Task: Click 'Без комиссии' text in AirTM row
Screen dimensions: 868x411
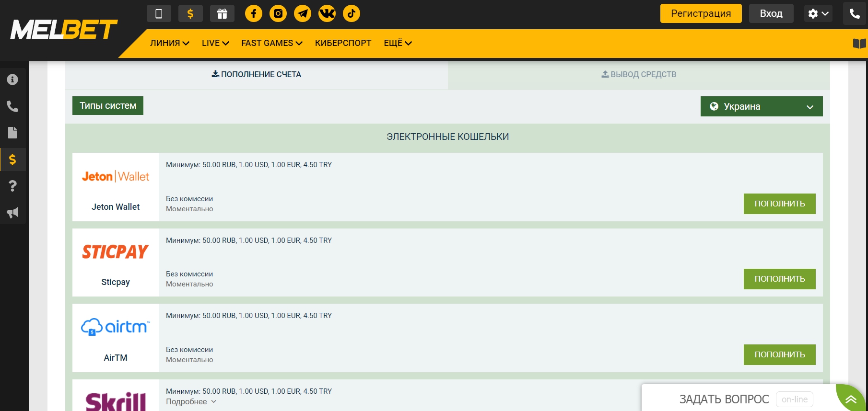Action: point(189,350)
